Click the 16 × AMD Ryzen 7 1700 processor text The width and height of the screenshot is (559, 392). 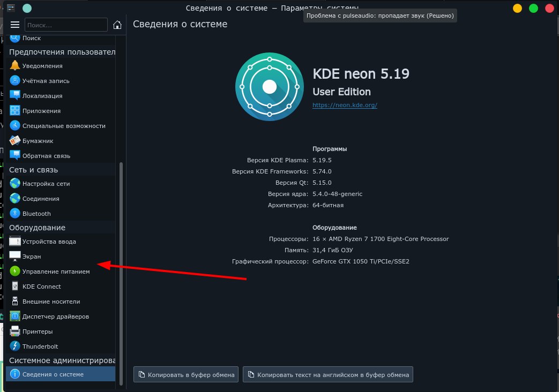[x=381, y=239]
